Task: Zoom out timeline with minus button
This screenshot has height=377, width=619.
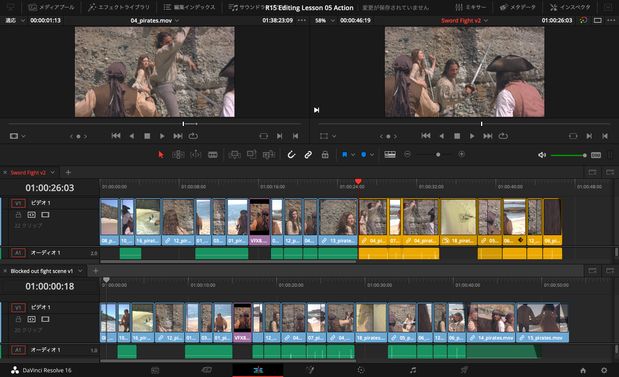Action: pos(408,155)
